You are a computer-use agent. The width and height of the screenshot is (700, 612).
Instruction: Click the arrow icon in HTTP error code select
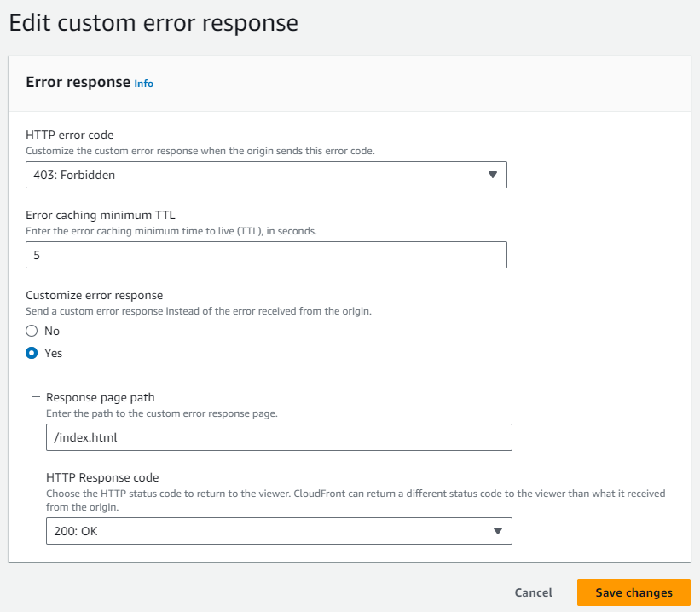tap(493, 175)
